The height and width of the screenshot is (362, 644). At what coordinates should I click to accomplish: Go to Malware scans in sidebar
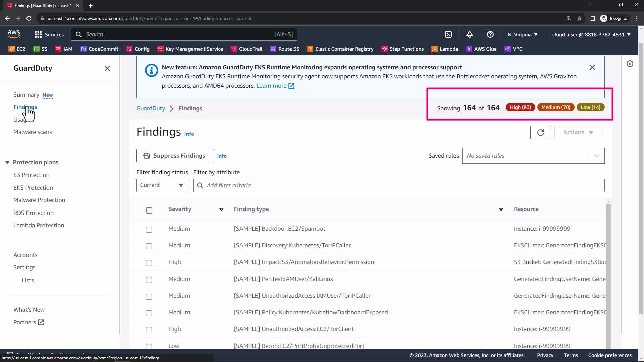coord(33,132)
